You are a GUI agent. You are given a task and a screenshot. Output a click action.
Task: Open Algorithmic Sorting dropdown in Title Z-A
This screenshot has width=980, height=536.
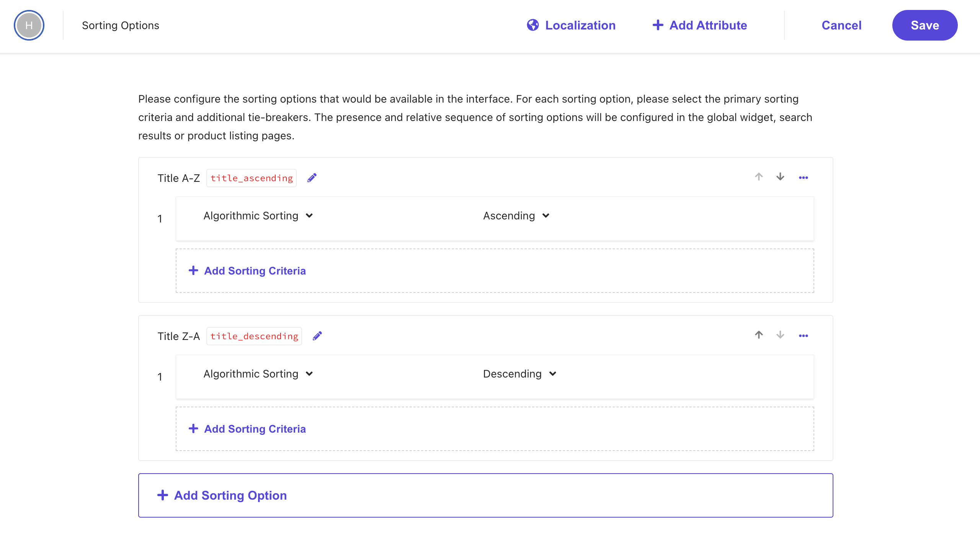[258, 374]
